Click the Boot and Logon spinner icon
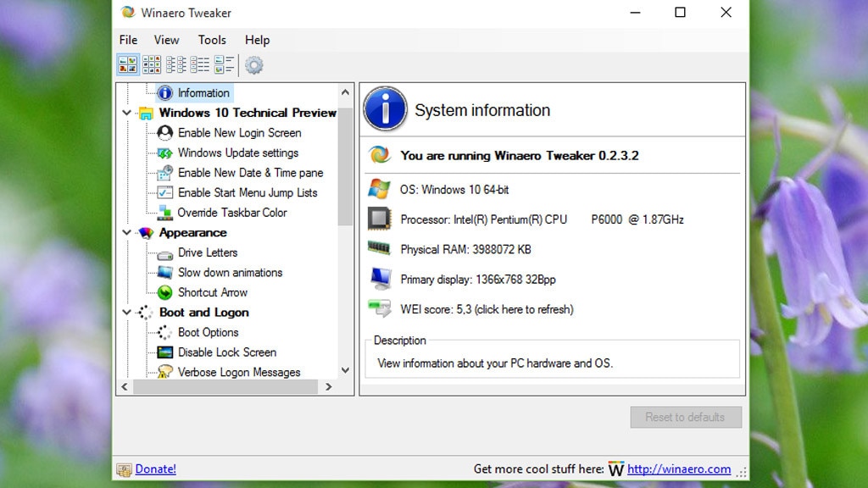This screenshot has width=868, height=488. [146, 313]
